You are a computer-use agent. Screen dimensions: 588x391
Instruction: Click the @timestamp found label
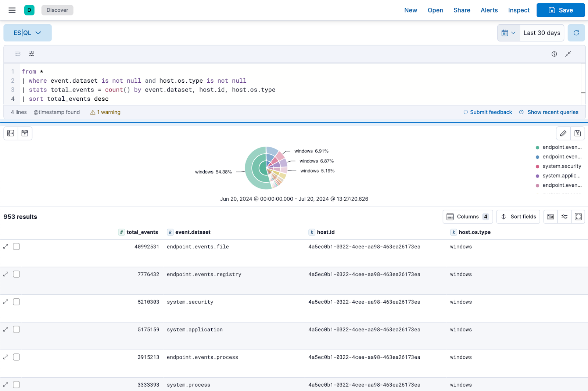[57, 112]
